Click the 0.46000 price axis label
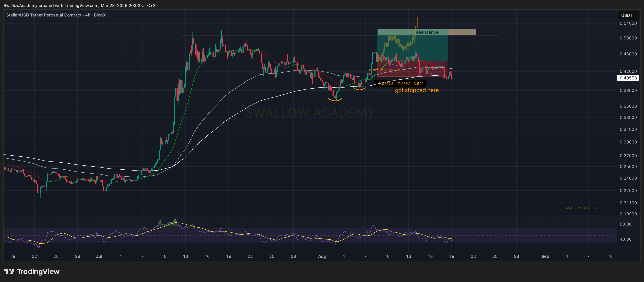Viewport: 644px width, 282px height. [628, 54]
